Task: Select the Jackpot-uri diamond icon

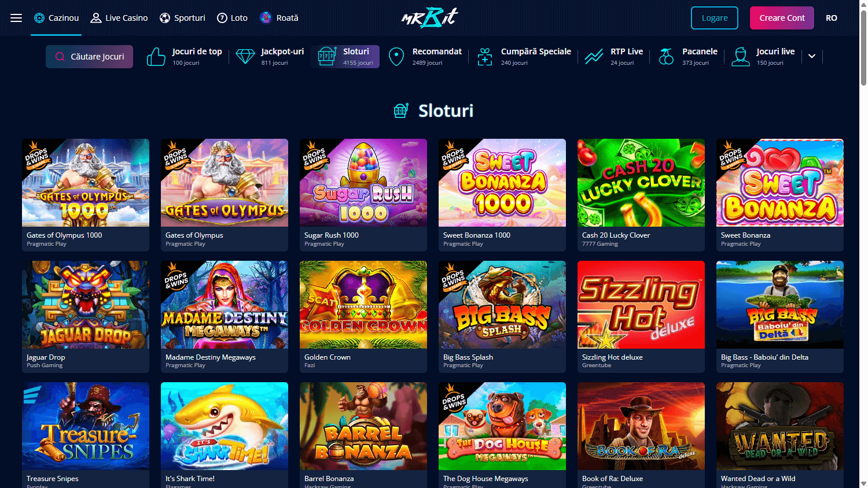Action: (x=245, y=57)
